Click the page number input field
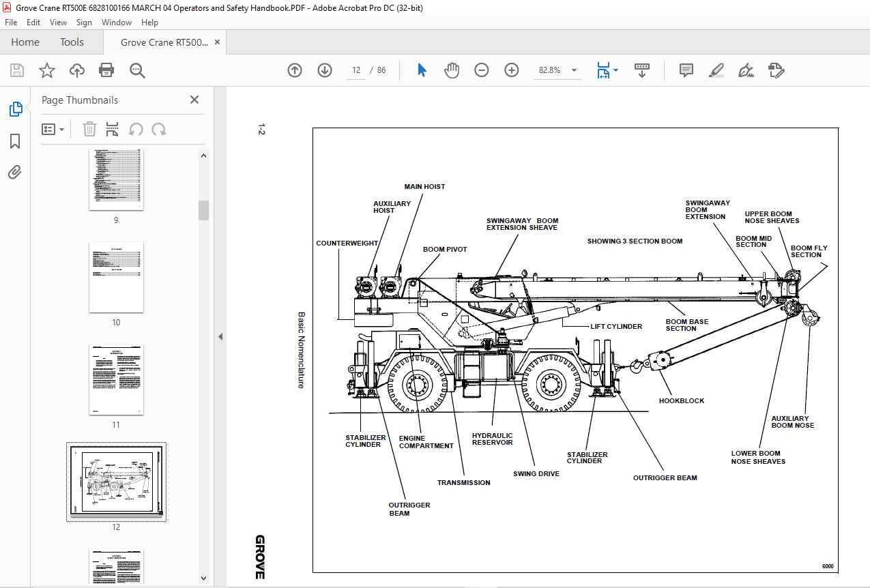 click(x=356, y=70)
